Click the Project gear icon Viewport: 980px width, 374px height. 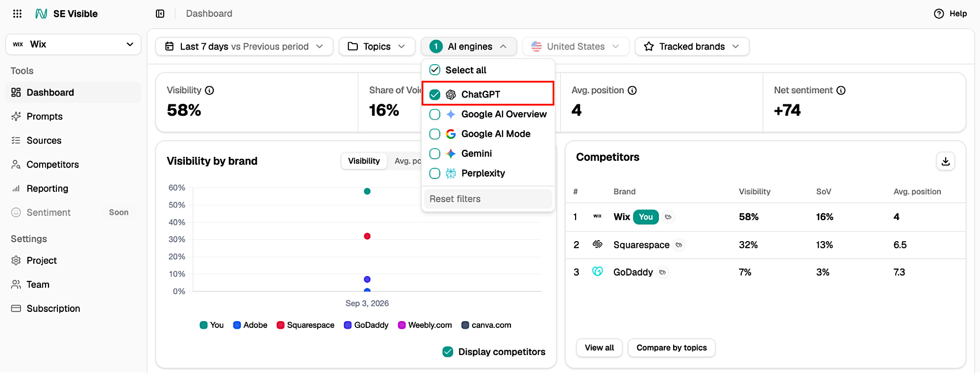tap(16, 260)
